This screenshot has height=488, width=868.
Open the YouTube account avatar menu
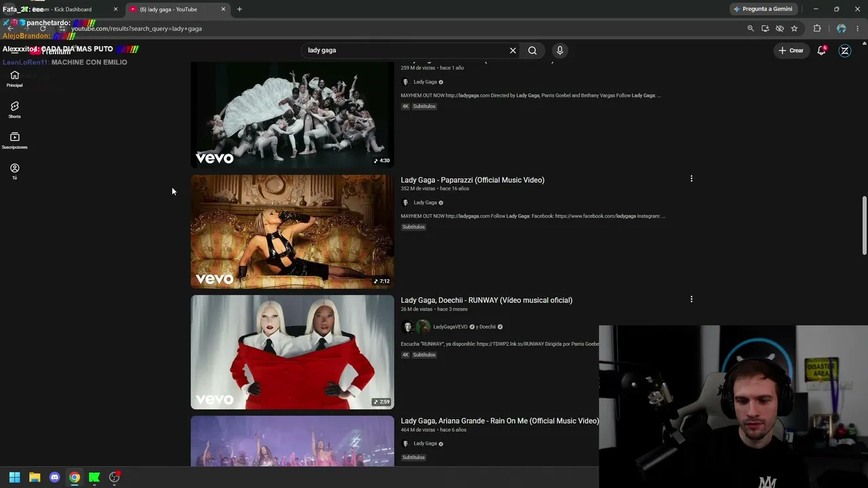[x=845, y=50]
